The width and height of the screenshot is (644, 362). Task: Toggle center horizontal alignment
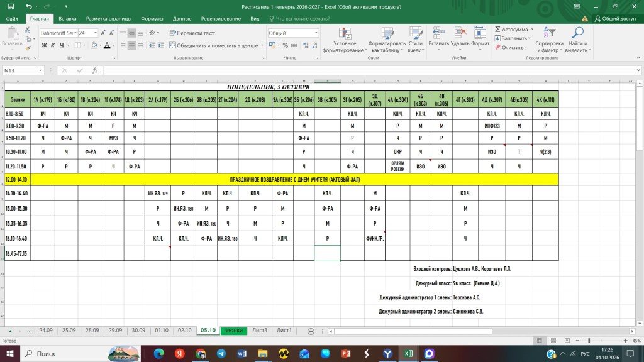132,45
